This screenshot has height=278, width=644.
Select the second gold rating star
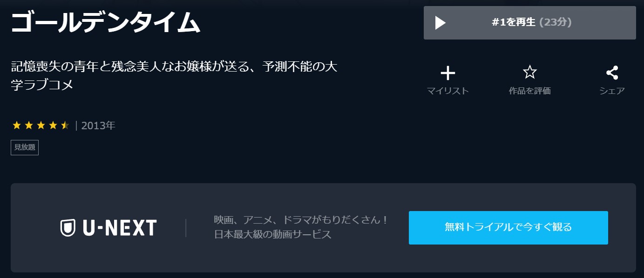[29, 125]
